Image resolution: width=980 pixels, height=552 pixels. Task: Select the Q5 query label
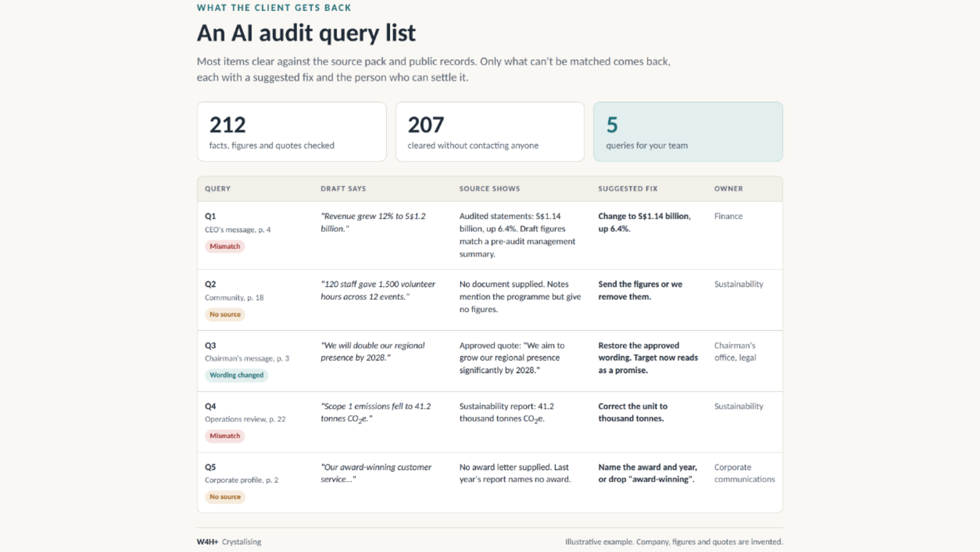point(210,467)
